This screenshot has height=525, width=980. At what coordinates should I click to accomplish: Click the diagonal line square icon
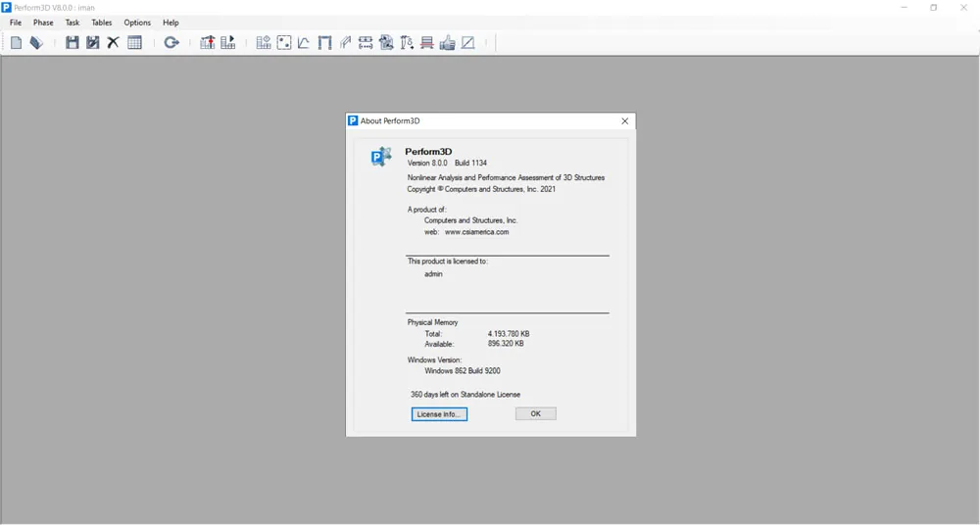(x=468, y=42)
